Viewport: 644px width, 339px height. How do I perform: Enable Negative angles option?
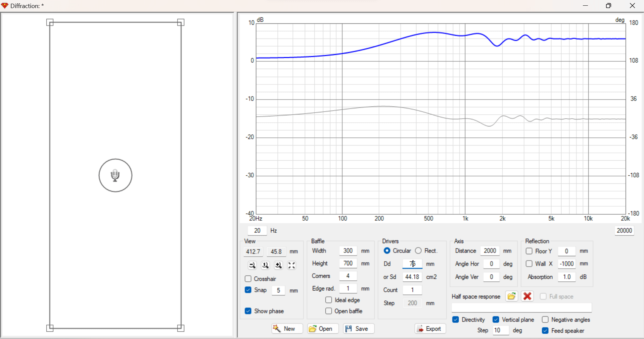545,320
